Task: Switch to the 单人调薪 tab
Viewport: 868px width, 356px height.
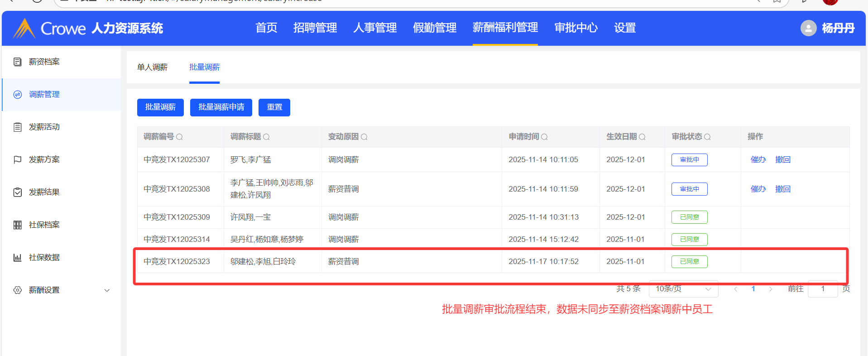Action: [x=152, y=67]
